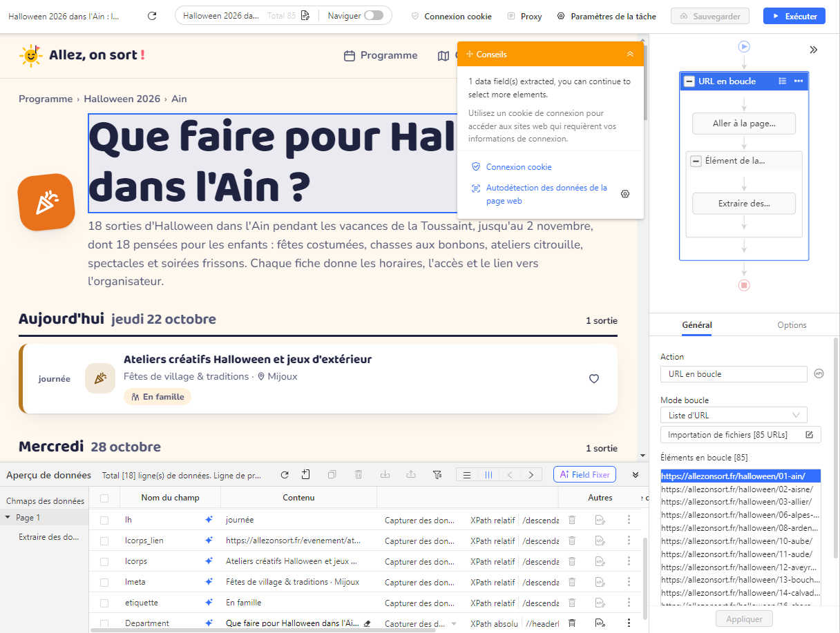Check the Department field row checkbox
The width and height of the screenshot is (840, 633).
[x=104, y=623]
